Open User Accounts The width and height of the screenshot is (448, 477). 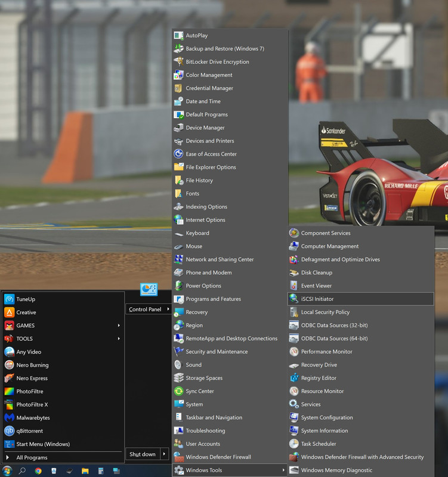click(230, 444)
